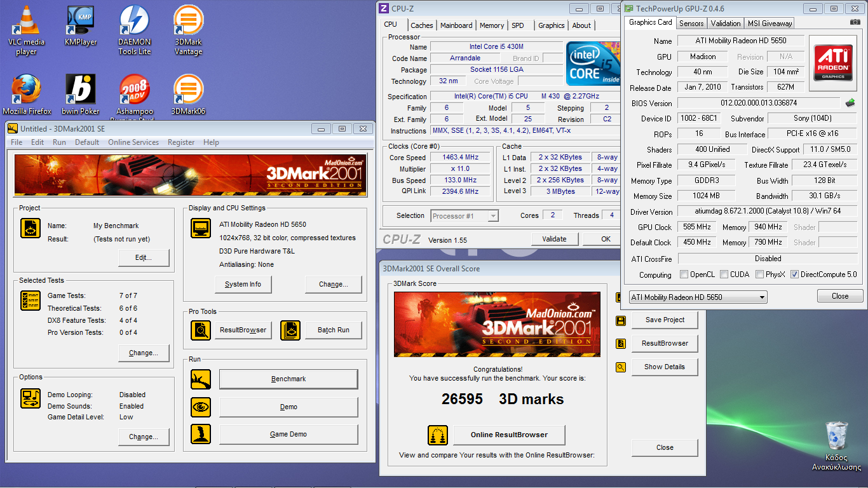This screenshot has width=868, height=488.
Task: Click the document icon beside ResultBrowser in score window
Action: point(621,344)
